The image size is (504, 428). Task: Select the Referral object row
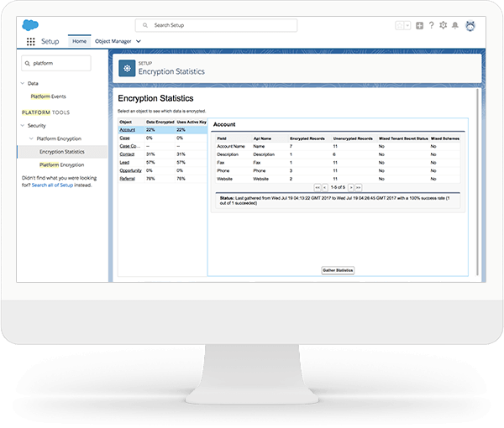(163, 179)
